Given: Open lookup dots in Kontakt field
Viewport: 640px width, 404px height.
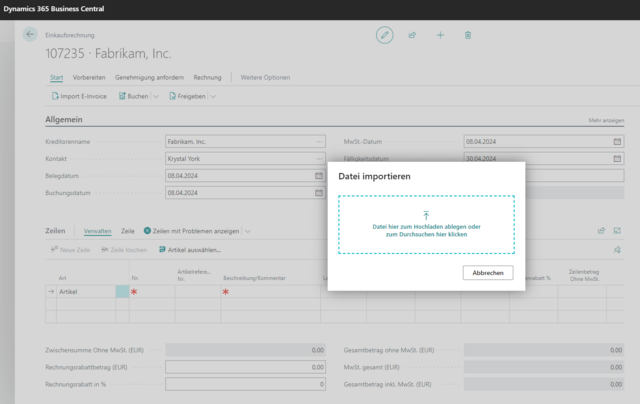Looking at the screenshot, I should (319, 159).
